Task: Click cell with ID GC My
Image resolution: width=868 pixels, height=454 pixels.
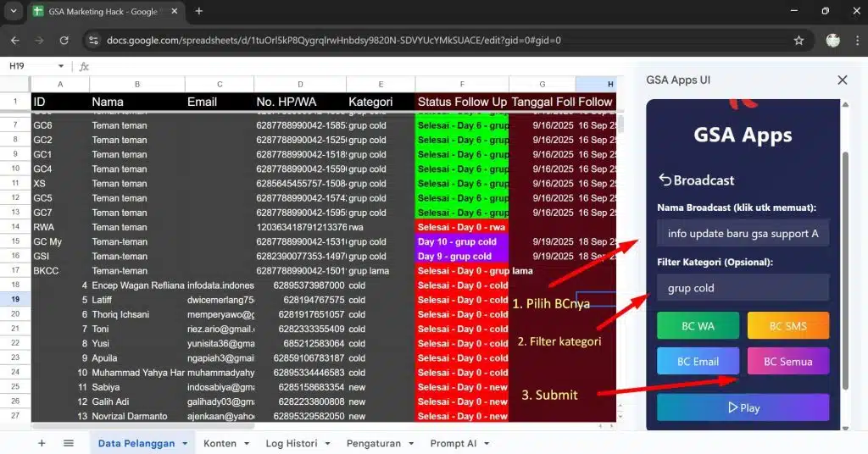Action: [60, 241]
